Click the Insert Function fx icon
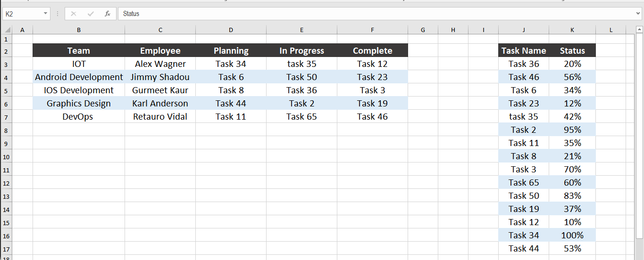This screenshot has width=644, height=260. point(108,14)
